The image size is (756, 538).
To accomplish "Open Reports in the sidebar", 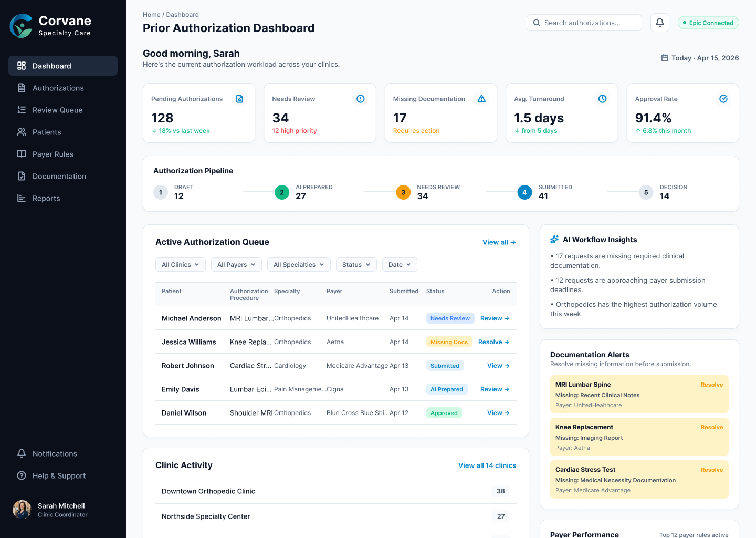I will [x=63, y=198].
